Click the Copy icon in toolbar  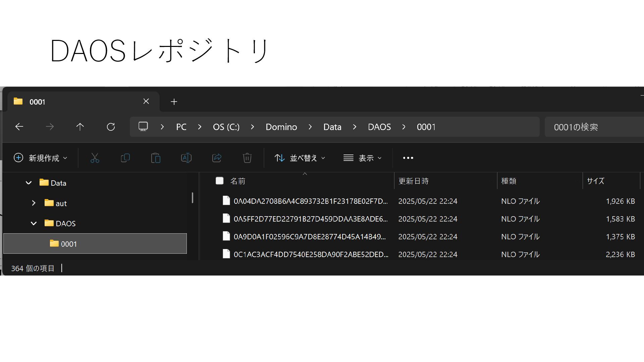(125, 158)
